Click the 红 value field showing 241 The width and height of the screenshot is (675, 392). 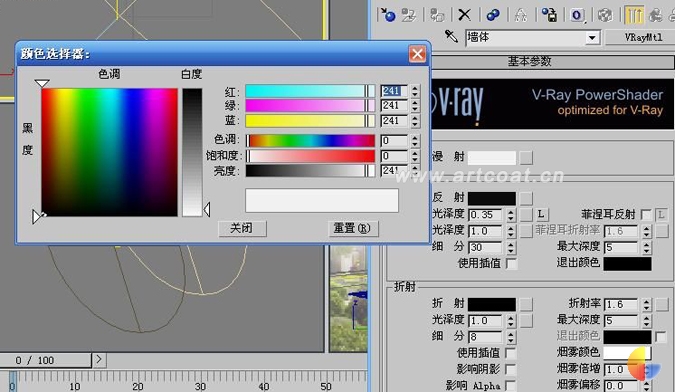coord(393,91)
